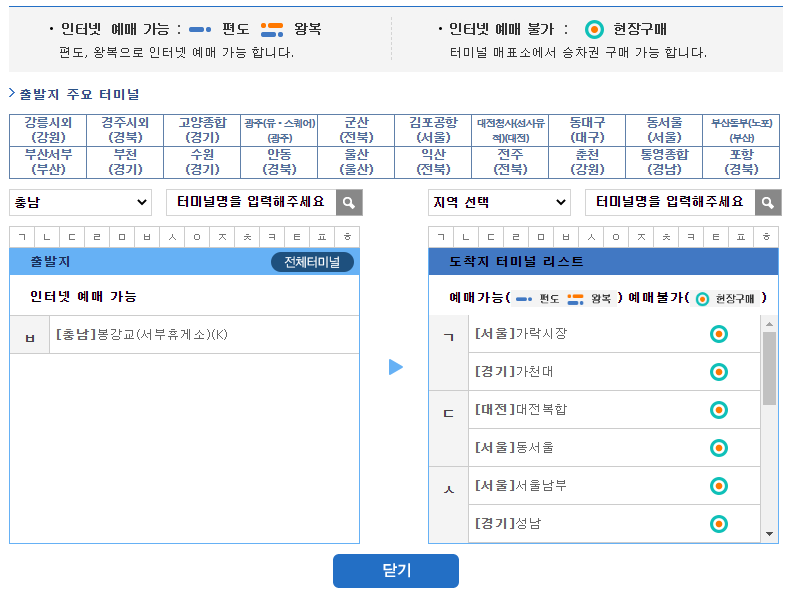This screenshot has height=590, width=791.
Task: Select arrival terminal [서울]서울남부
Action: (x=614, y=486)
